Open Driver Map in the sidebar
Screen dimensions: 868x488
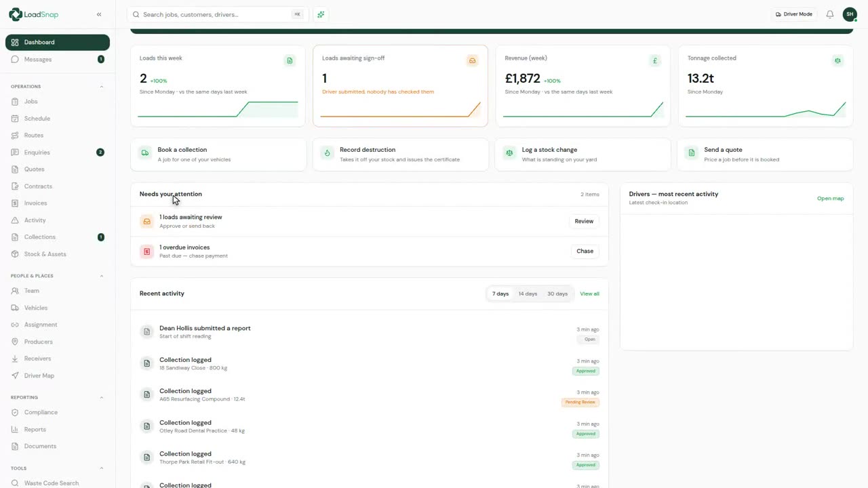point(58,375)
